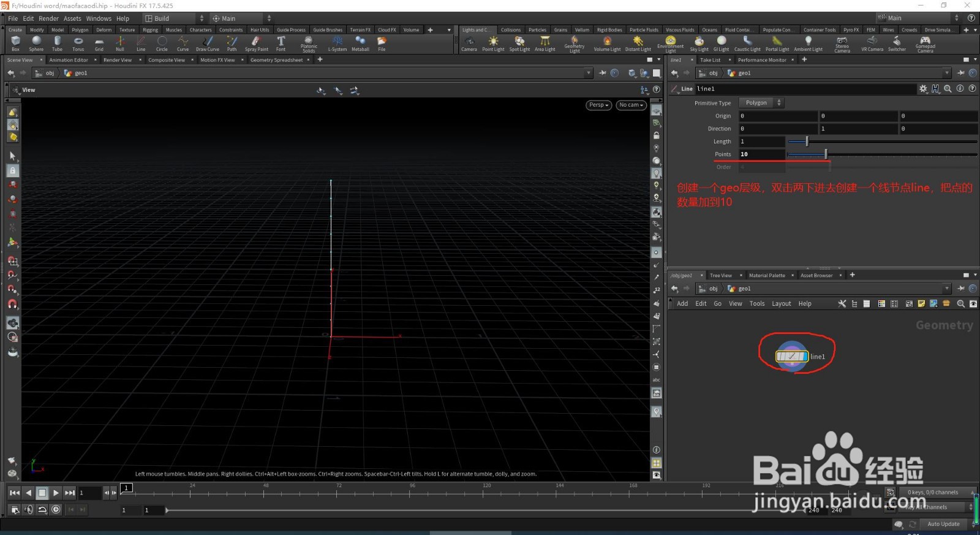Open the File shelf tool
The image size is (980, 535).
pos(382,44)
